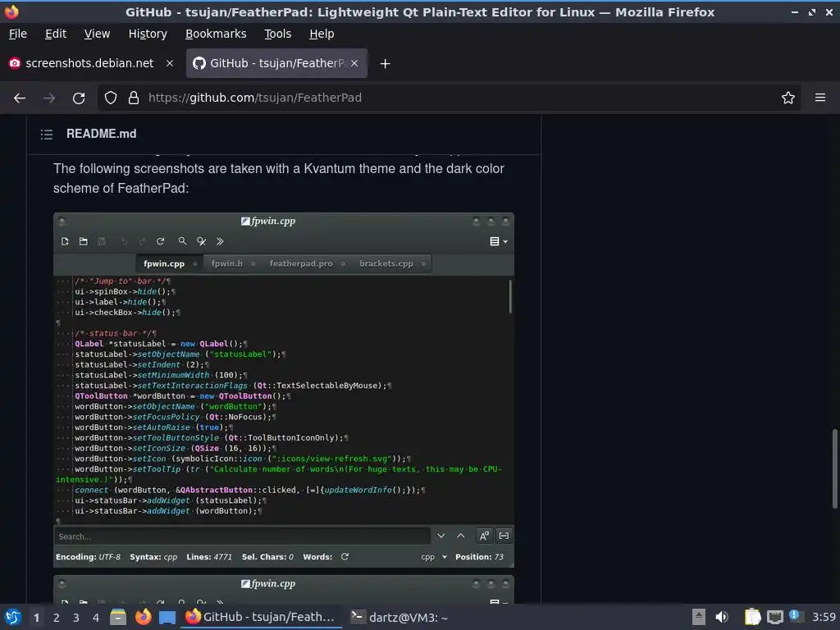Close the GitHub FeatherPad tab
The width and height of the screenshot is (840, 630).
354,63
